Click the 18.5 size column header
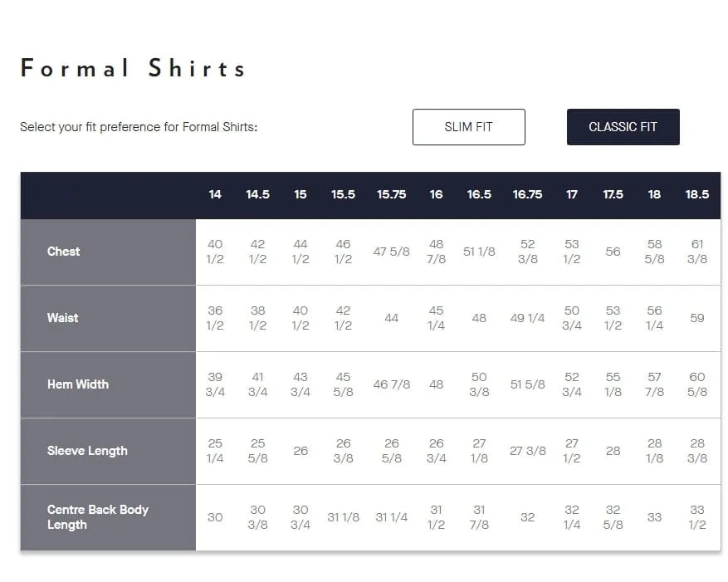The image size is (728, 582). [x=697, y=194]
